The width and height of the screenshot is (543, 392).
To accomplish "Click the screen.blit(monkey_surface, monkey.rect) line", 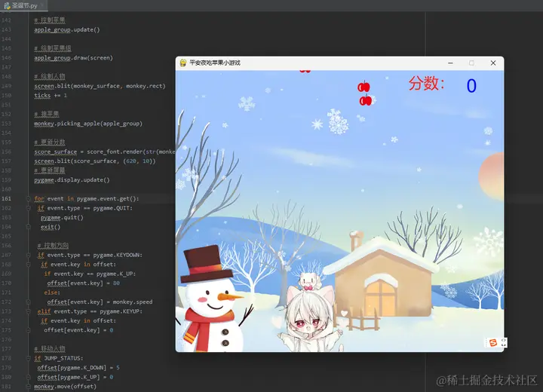I will tap(100, 86).
